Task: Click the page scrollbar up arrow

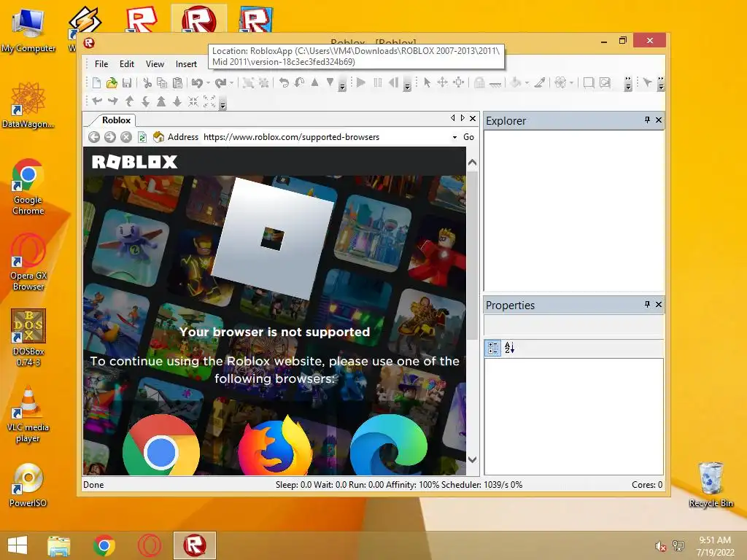Action: (472, 163)
